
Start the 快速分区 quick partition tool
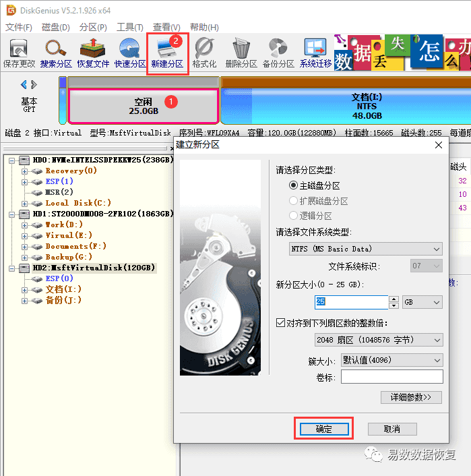click(x=130, y=53)
